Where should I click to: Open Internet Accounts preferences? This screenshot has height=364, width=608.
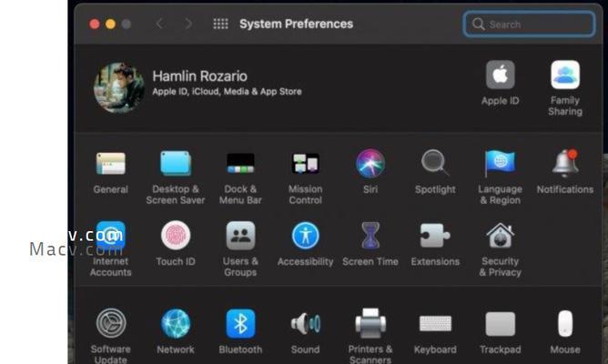(x=110, y=236)
